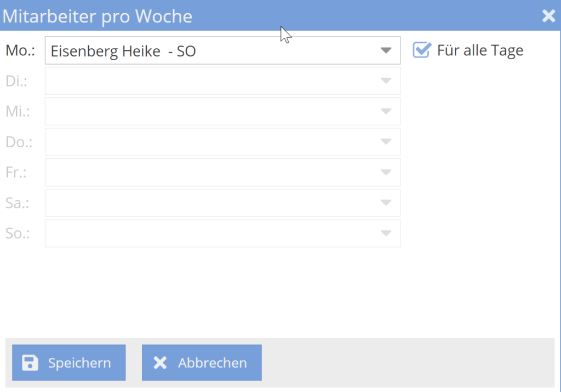Click the Mo. dropdown arrow icon
This screenshot has width=561, height=392.
(387, 50)
